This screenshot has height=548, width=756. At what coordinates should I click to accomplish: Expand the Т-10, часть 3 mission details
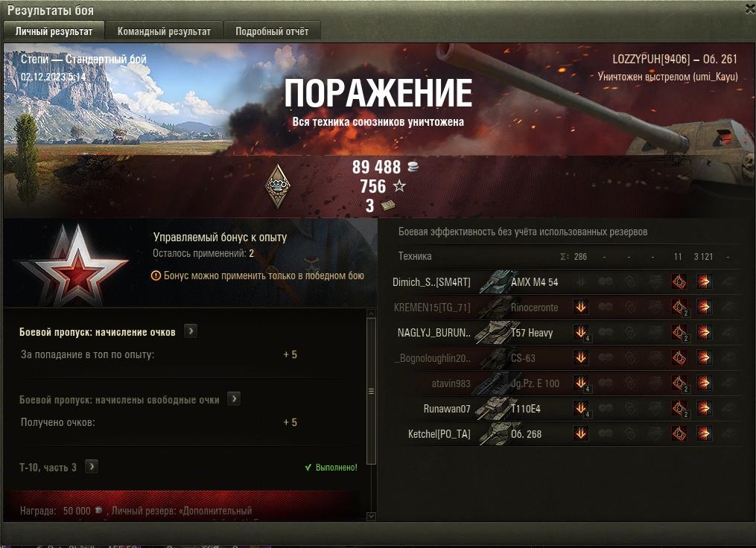tap(92, 467)
